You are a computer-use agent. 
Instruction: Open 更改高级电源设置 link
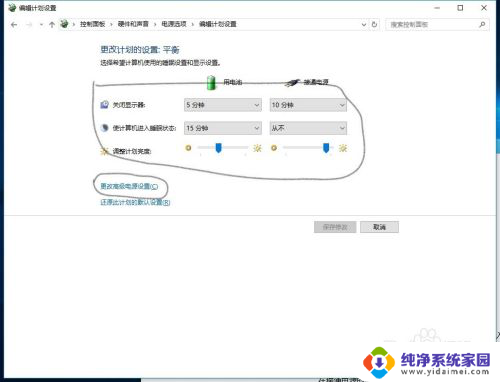(129, 186)
